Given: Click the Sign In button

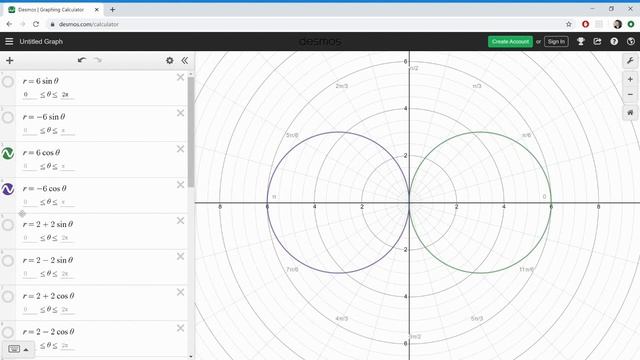Looking at the screenshot, I should point(556,41).
